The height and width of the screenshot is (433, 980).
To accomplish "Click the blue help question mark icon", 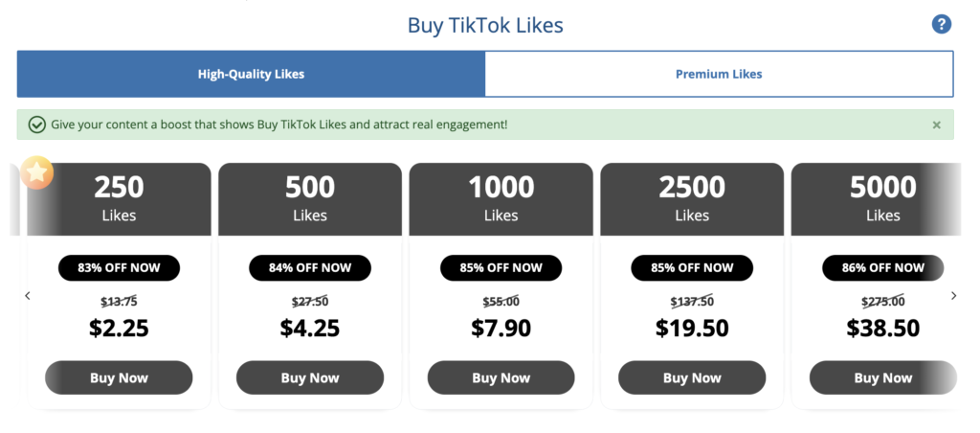I will (941, 25).
